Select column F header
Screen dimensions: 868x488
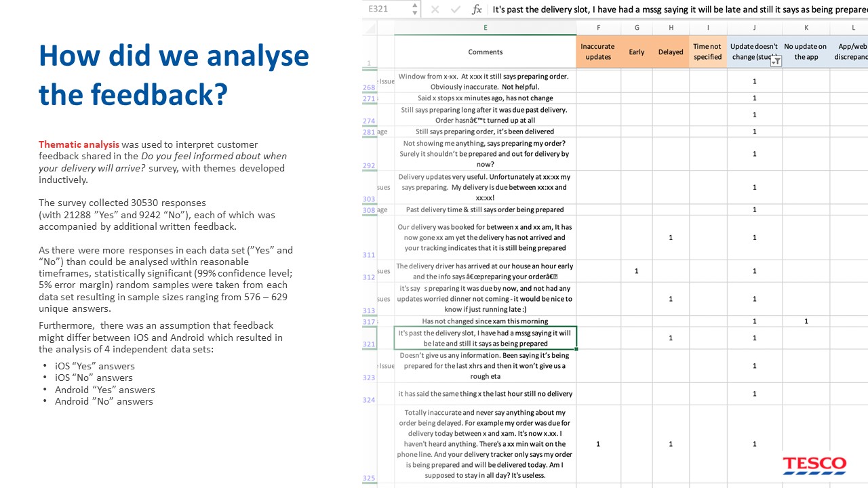click(598, 28)
